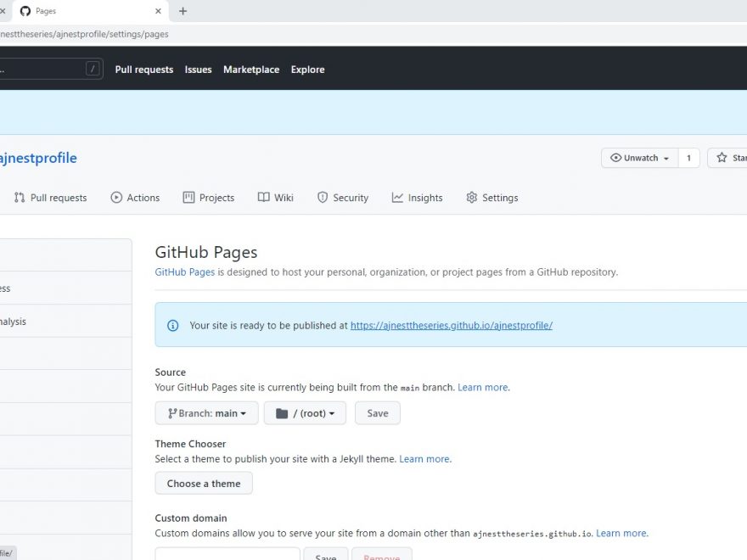Open the published ajnestprofile site URL
Viewport: 747px width, 560px height.
pos(451,325)
